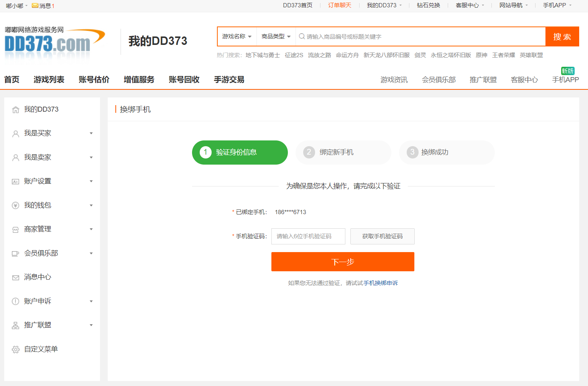Select 增值服务 in main navigation
Screen dimensions: 588x386
pos(139,79)
